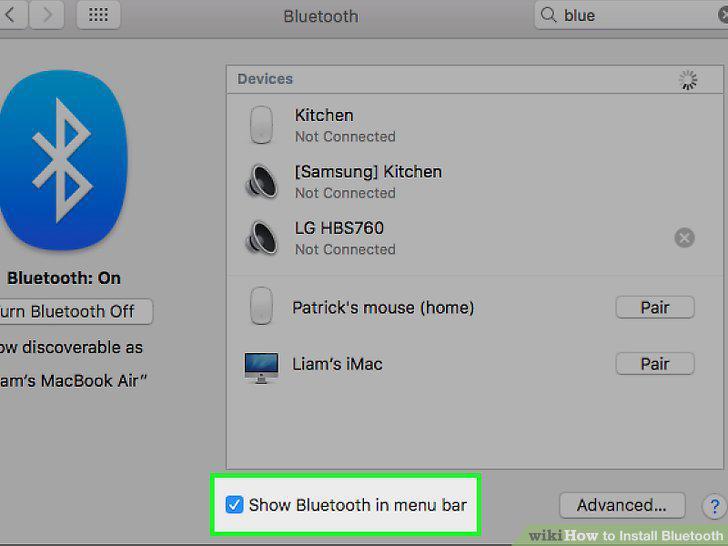Select Patrick's mouse (home) name
Image resolution: width=728 pixels, height=546 pixels.
[x=383, y=307]
